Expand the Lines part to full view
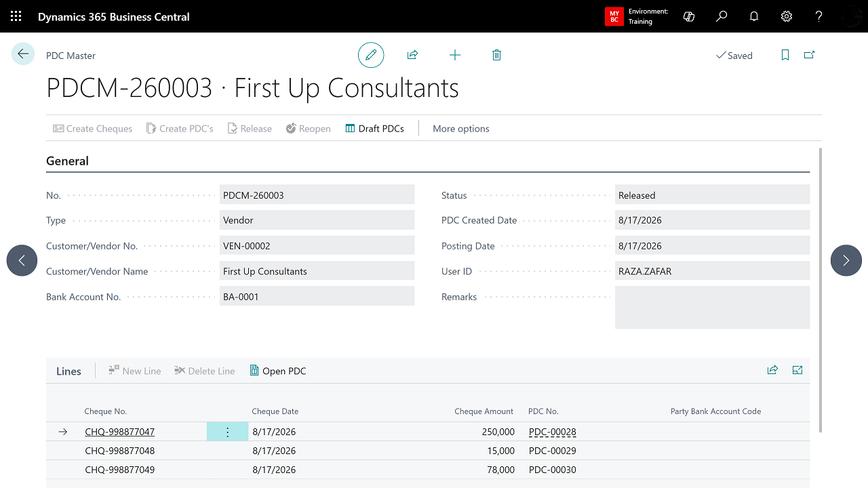The image size is (868, 488). [797, 370]
